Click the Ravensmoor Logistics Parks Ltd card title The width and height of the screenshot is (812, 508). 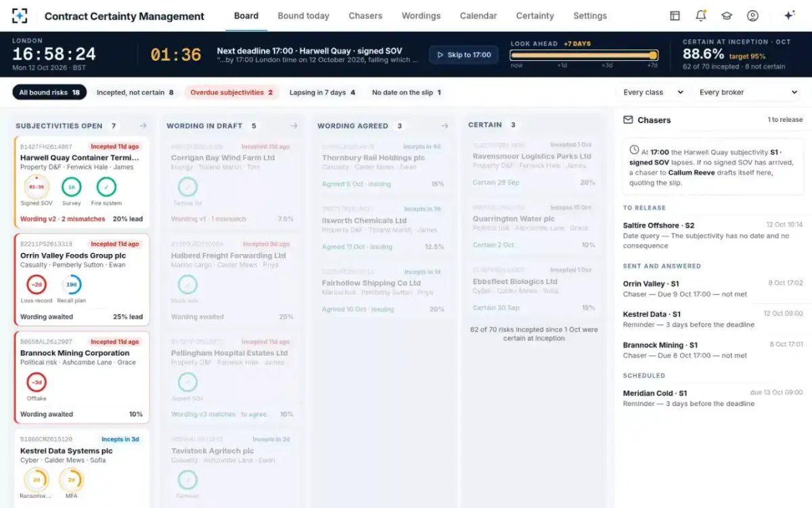pos(532,156)
